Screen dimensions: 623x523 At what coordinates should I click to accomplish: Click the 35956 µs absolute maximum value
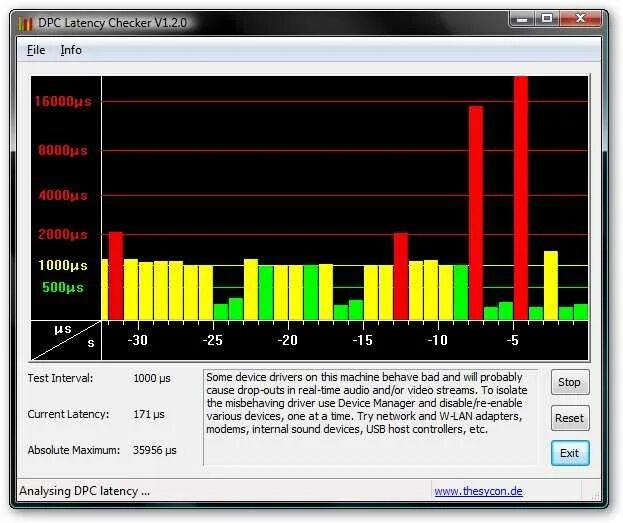coord(155,450)
